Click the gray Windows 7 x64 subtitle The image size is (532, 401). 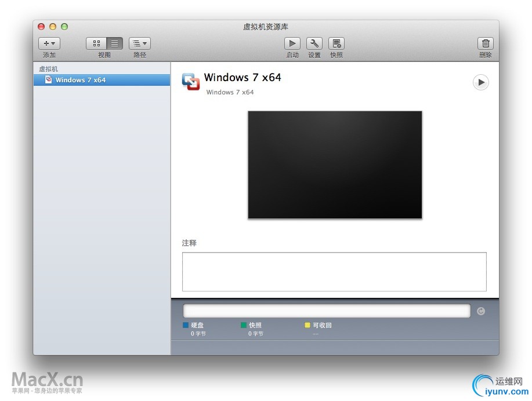(x=230, y=92)
